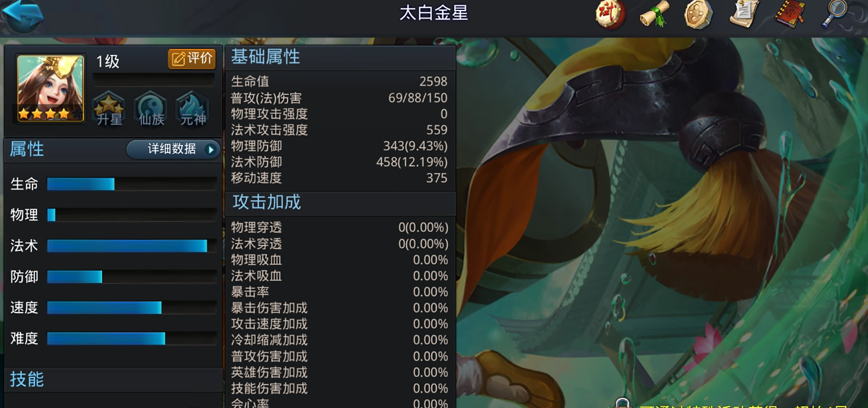Image resolution: width=868 pixels, height=408 pixels.
Task: Open the scroll with green ribbon
Action: 655,15
